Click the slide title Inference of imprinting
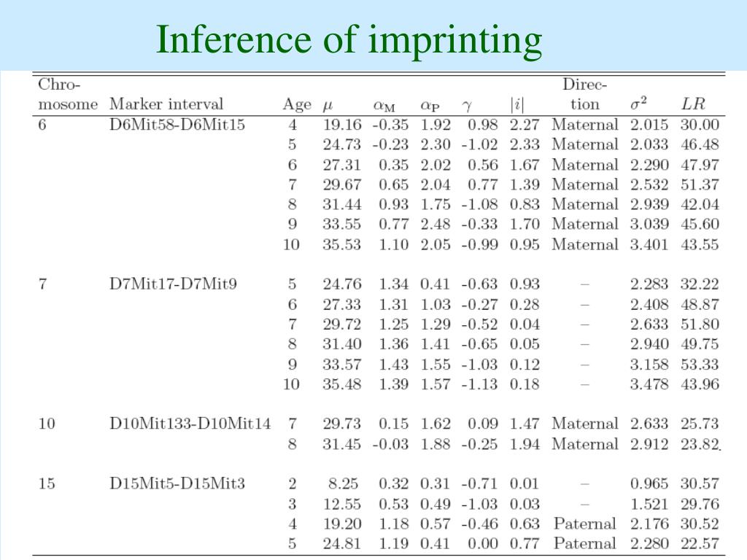 click(349, 41)
